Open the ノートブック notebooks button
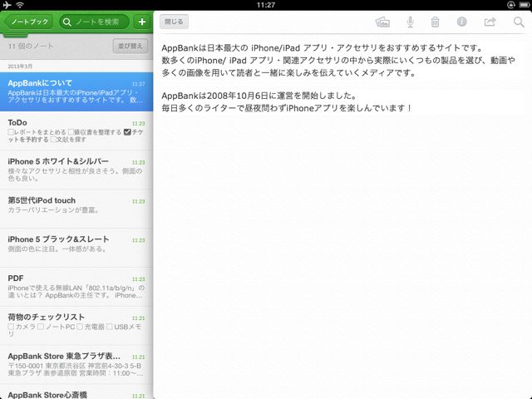 [x=29, y=22]
